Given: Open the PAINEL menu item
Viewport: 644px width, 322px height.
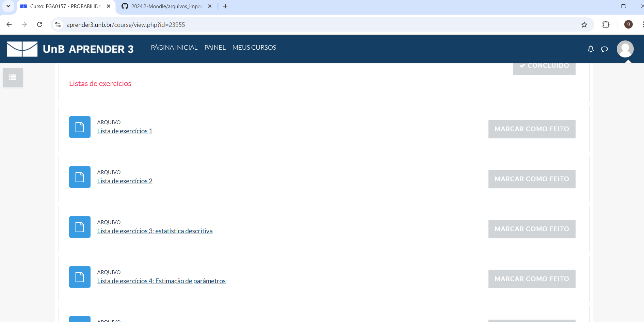Looking at the screenshot, I should tap(215, 48).
